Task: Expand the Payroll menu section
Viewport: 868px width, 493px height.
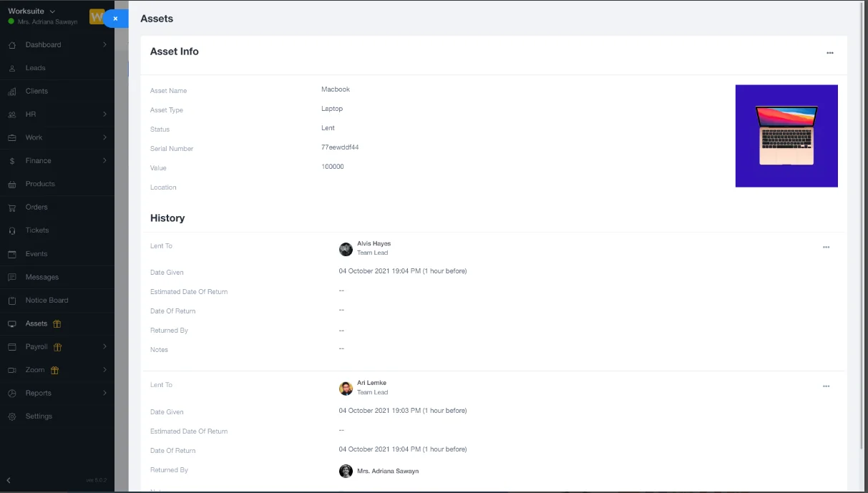Action: pyautogui.click(x=104, y=347)
